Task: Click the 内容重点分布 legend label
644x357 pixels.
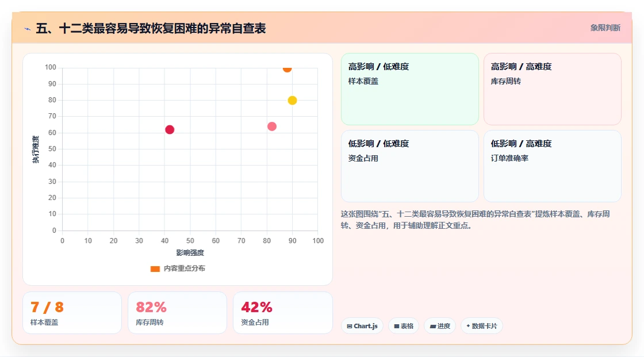Action: click(184, 268)
